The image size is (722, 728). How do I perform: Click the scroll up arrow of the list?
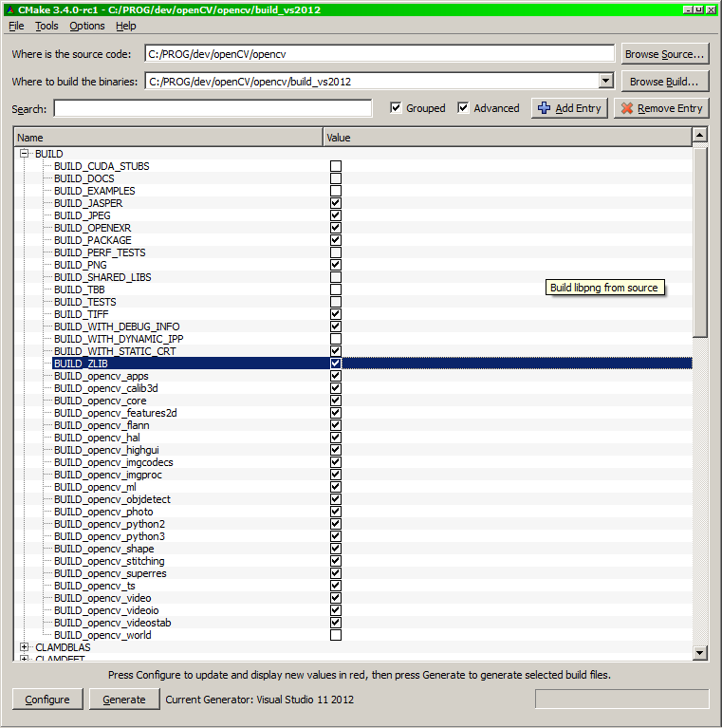[x=700, y=135]
